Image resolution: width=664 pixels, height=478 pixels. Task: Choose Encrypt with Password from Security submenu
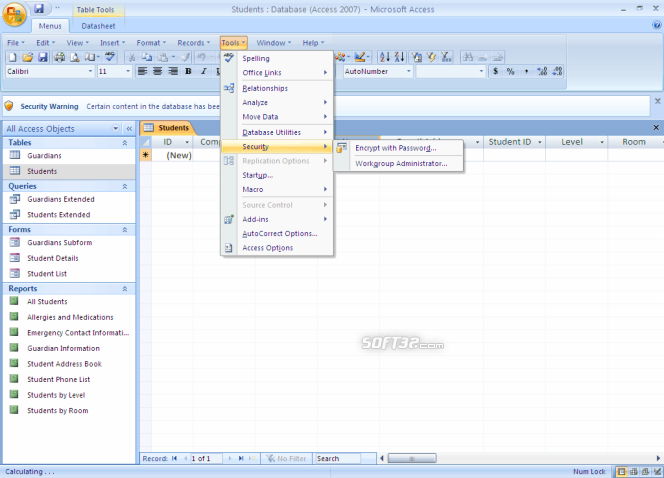coord(398,148)
